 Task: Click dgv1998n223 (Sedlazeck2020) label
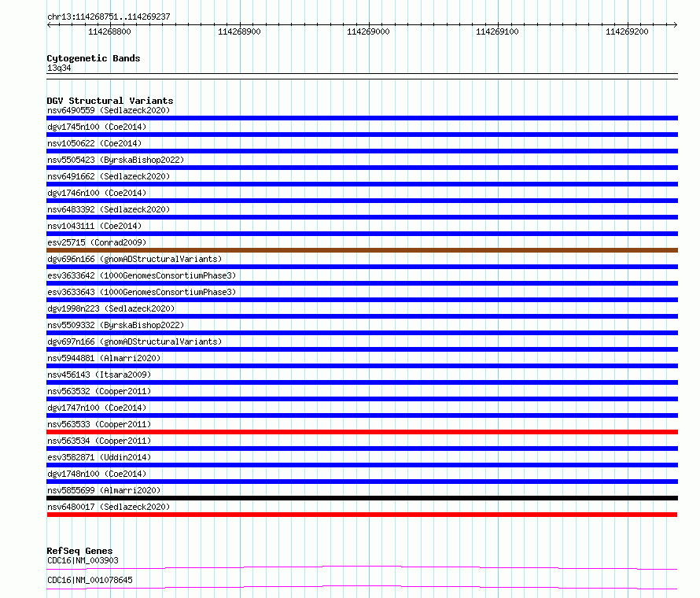click(x=111, y=308)
